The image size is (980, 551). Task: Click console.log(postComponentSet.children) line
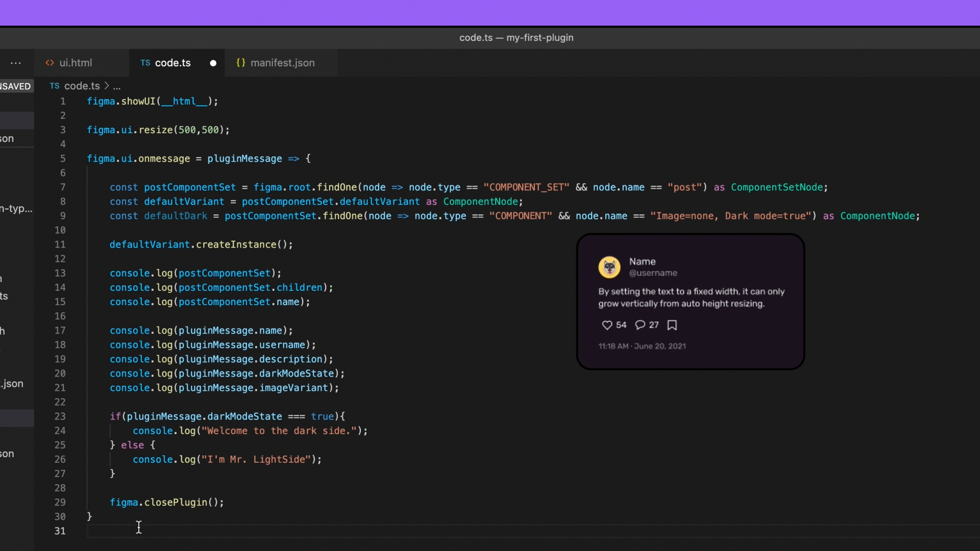pos(222,288)
